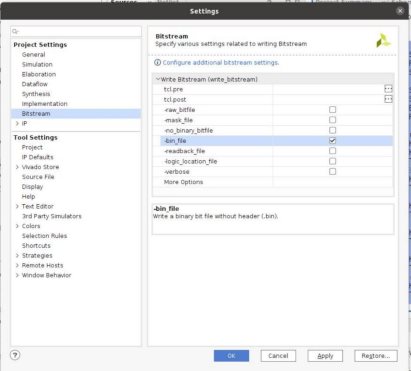Open the Help settings page
The height and width of the screenshot is (371, 411).
click(x=28, y=196)
